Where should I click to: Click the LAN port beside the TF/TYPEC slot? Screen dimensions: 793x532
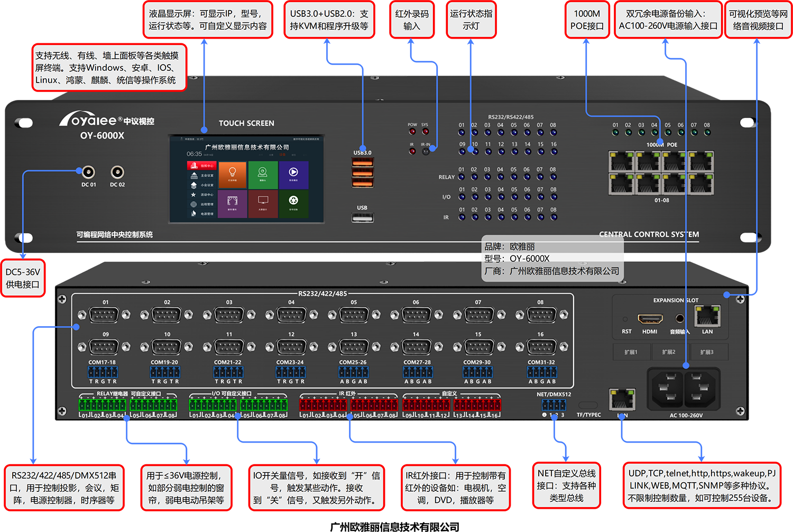(x=622, y=399)
